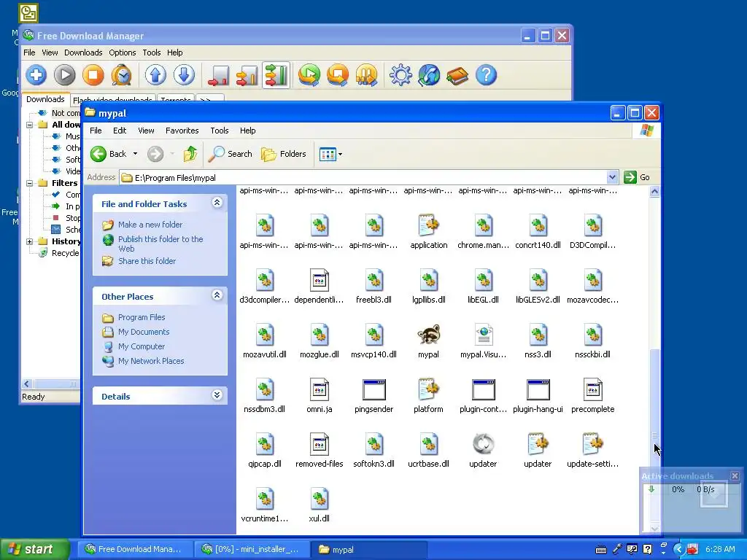
Task: Click the Search button in Explorer toolbar
Action: click(x=231, y=154)
